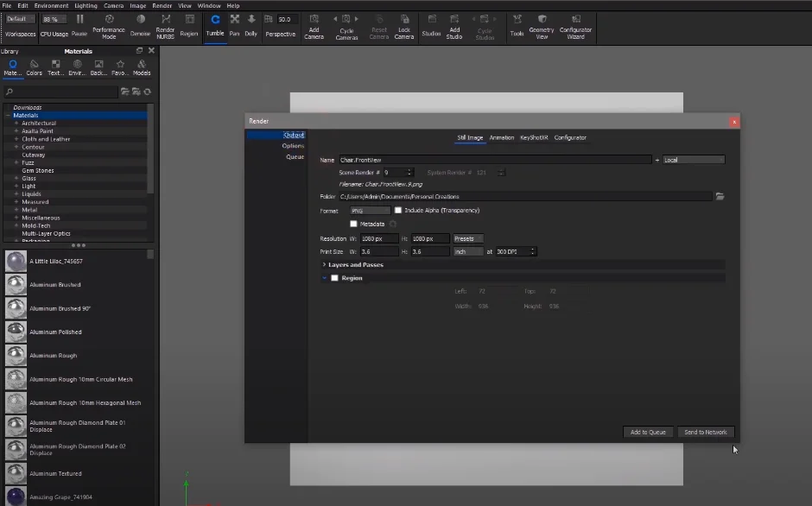Click the Add to Queue button

pyautogui.click(x=648, y=432)
